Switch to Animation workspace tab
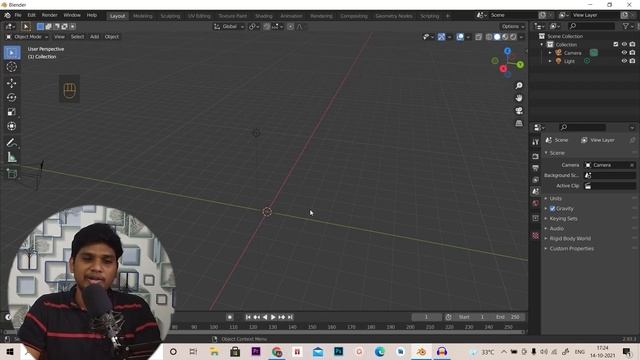Image resolution: width=640 pixels, height=360 pixels. (x=291, y=16)
